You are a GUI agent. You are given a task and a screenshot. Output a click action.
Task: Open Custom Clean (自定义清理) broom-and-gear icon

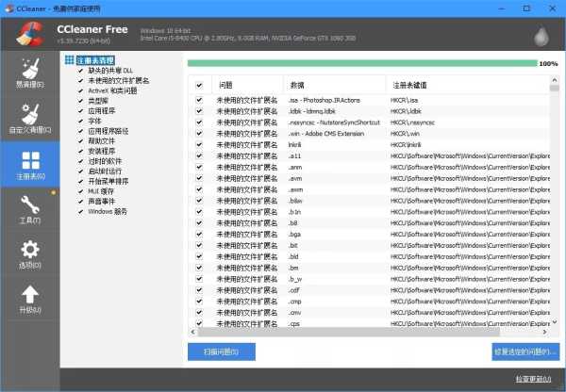(30, 114)
